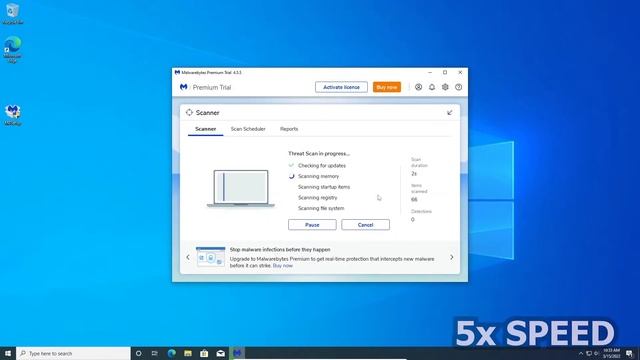
Task: Open the Recycle Bin desktop icon
Action: pyautogui.click(x=13, y=13)
